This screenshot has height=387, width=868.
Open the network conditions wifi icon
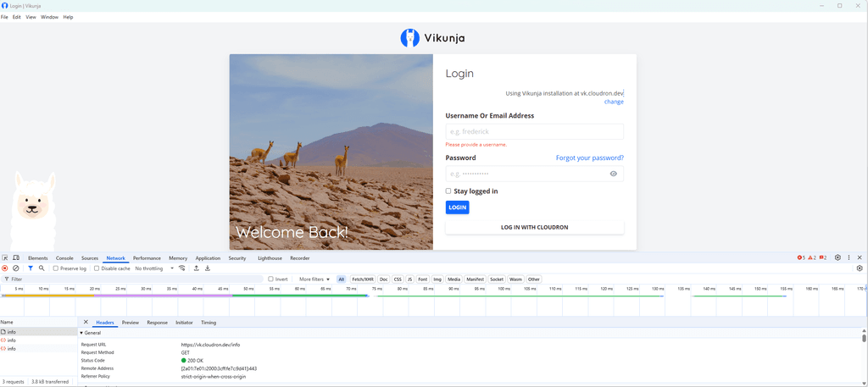(181, 268)
